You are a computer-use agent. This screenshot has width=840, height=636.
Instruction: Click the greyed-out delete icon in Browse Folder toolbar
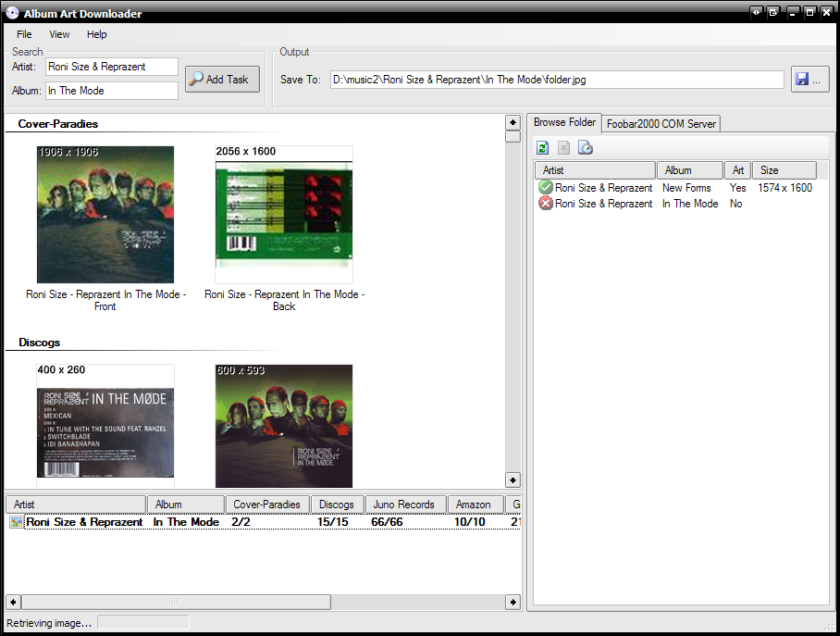point(563,147)
